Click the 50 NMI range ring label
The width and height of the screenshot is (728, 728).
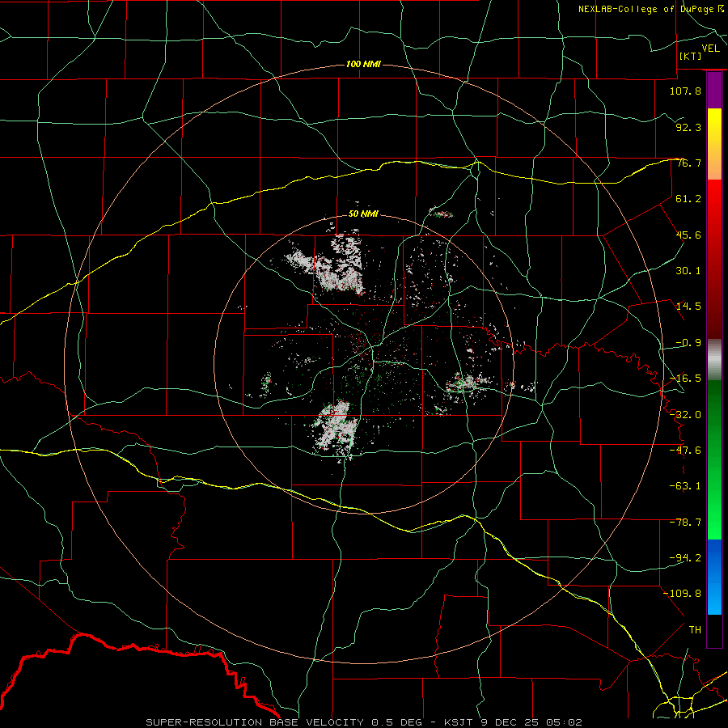click(x=363, y=214)
